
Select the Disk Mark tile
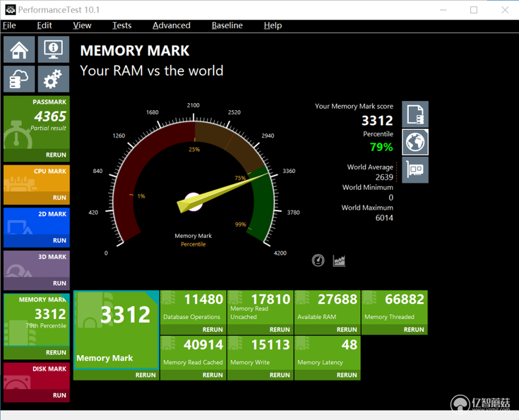36,376
